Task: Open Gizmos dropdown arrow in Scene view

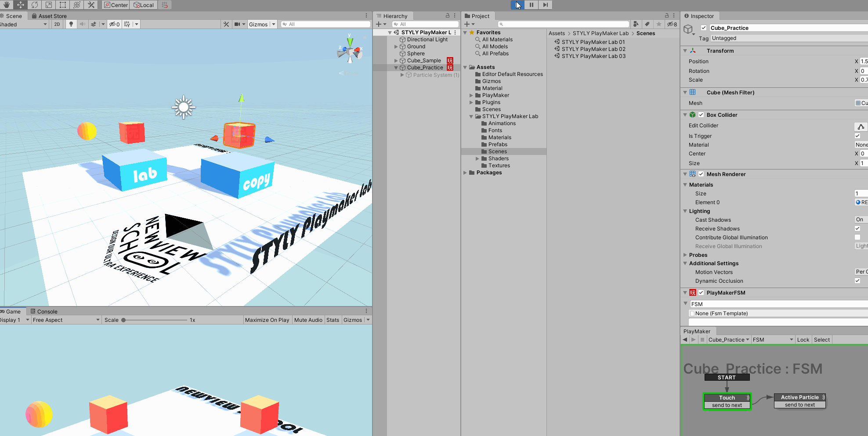Action: [x=273, y=24]
